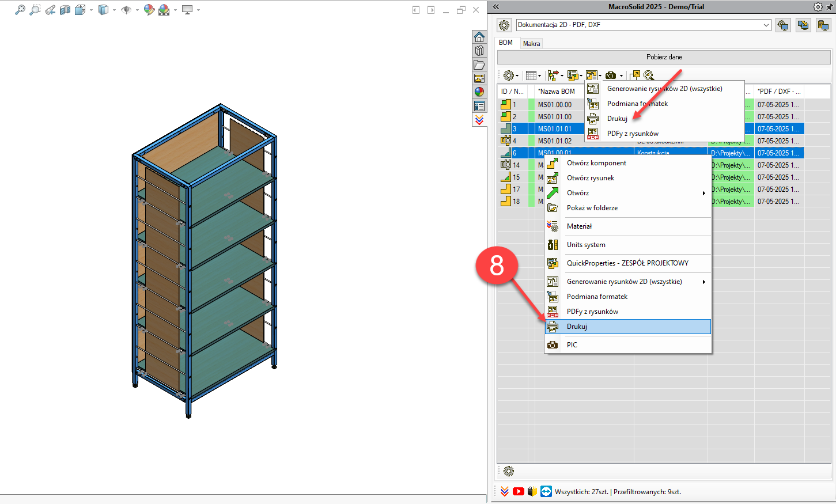Click the View Settings monitor icon
The width and height of the screenshot is (836, 504).
coord(187,10)
